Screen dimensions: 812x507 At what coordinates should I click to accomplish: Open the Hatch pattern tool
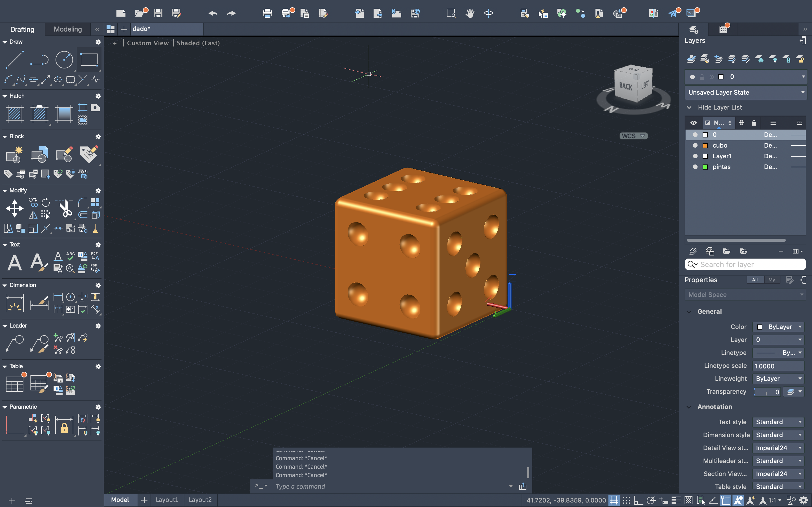click(14, 113)
